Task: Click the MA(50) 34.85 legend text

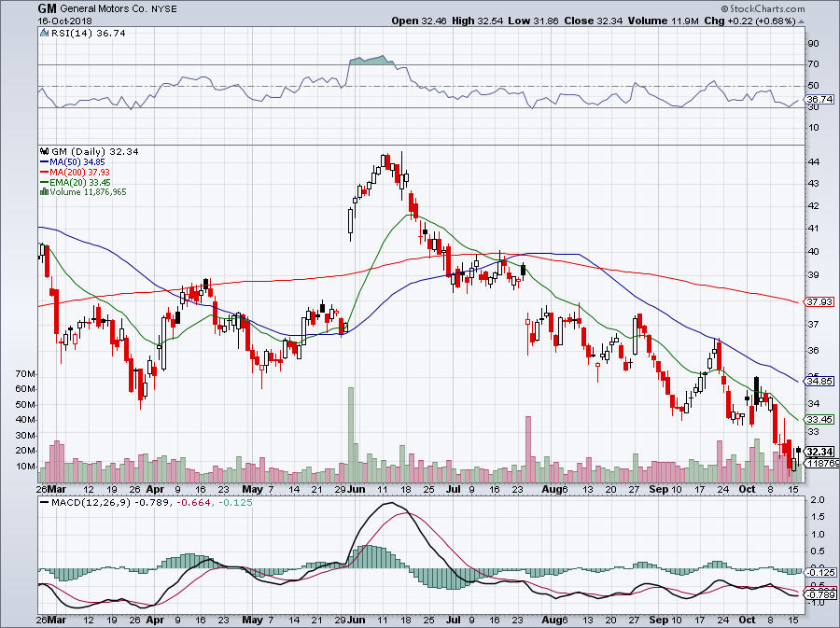Action: (77, 162)
